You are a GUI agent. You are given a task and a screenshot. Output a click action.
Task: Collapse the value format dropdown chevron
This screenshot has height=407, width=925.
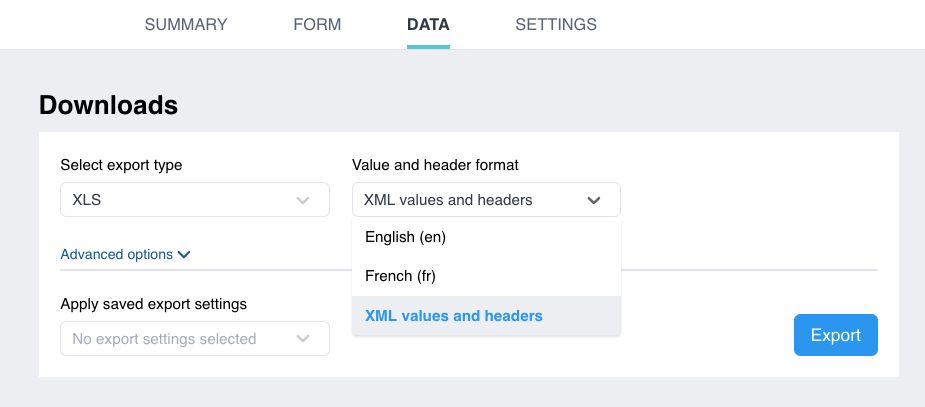tap(594, 200)
